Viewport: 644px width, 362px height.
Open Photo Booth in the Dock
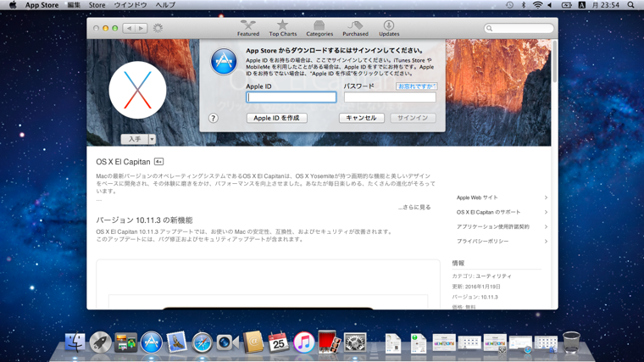329,343
